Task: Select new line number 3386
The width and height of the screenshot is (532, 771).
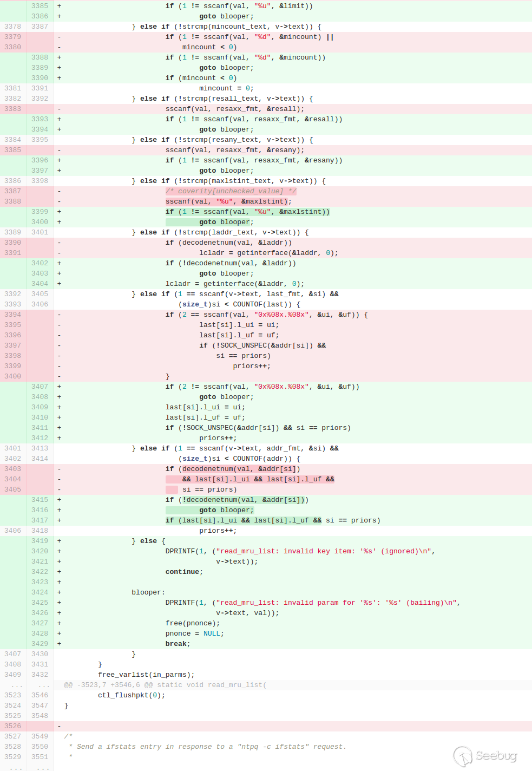Action: 40,16
